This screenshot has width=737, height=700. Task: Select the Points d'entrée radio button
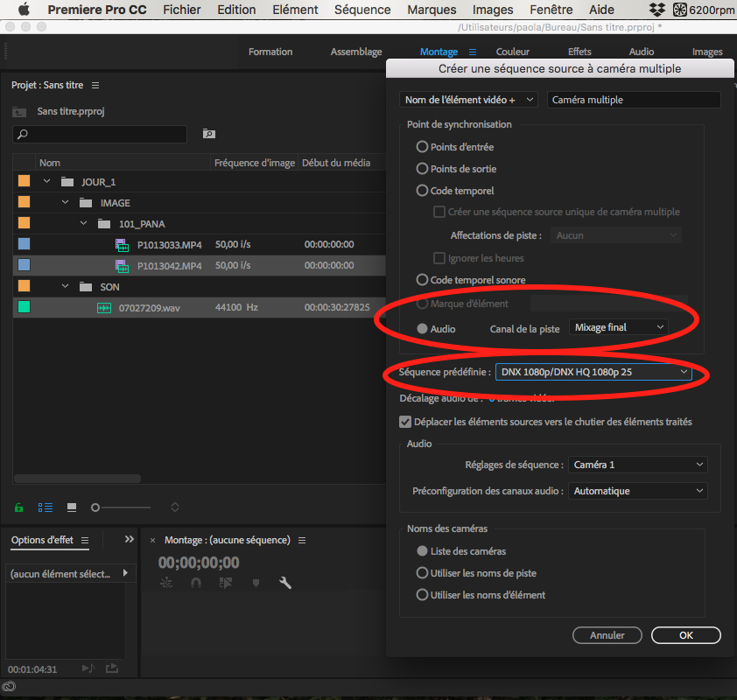[x=422, y=147]
